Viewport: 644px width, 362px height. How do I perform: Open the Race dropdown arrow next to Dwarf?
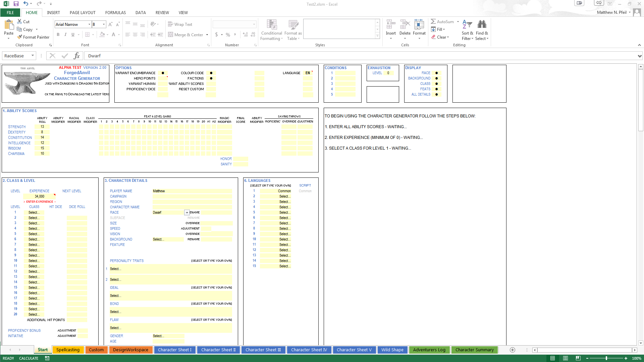point(187,213)
